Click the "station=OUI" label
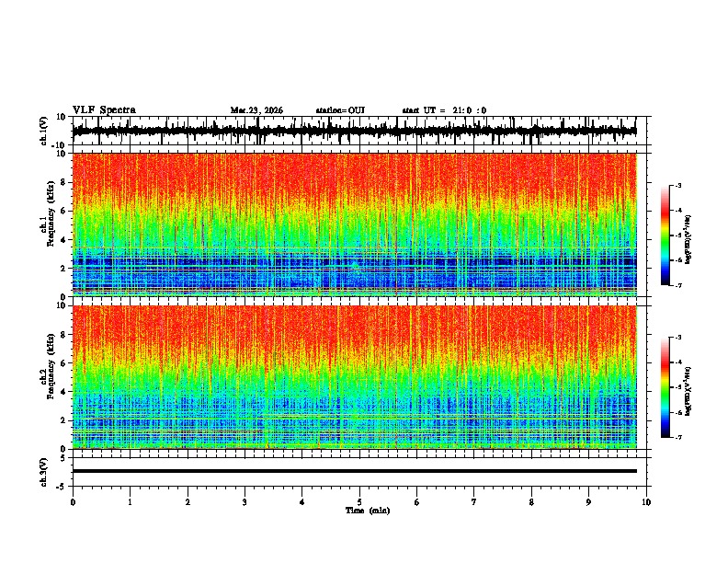Screen dimensions: 728x563 tap(340, 110)
